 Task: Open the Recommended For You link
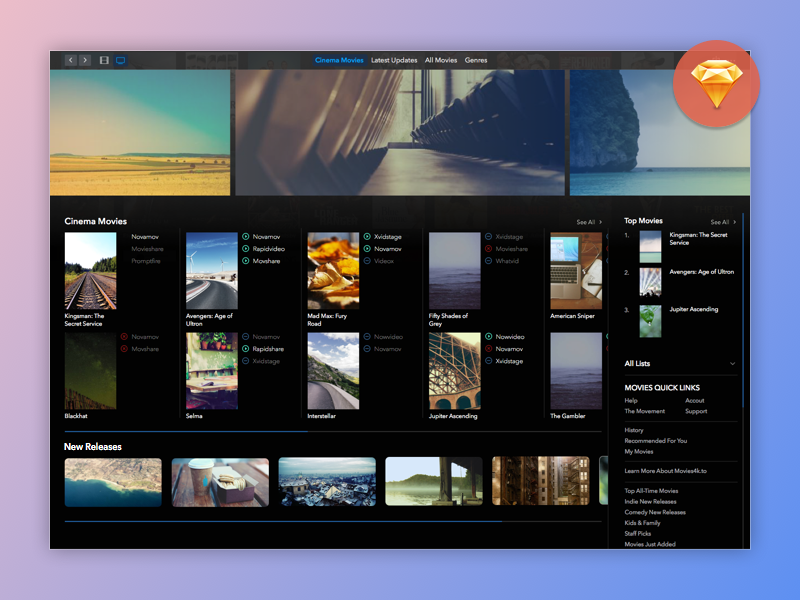[x=655, y=441]
